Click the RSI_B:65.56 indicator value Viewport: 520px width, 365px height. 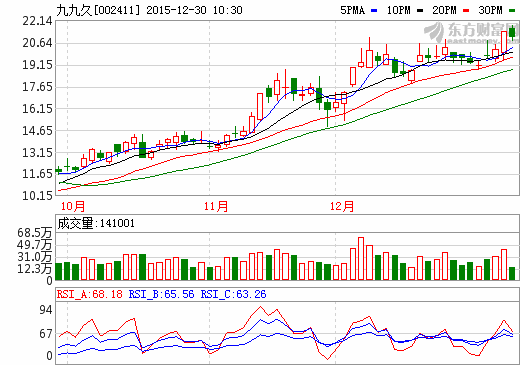(x=161, y=294)
